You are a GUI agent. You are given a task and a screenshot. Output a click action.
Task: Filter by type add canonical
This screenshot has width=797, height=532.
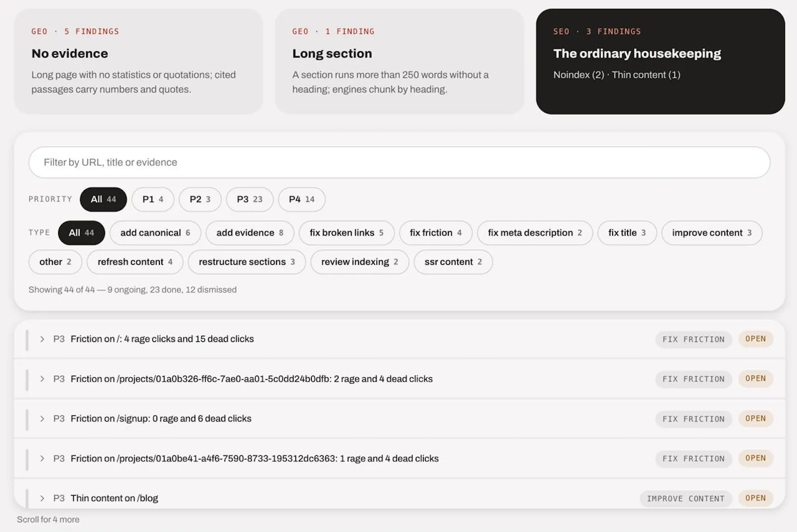pyautogui.click(x=155, y=232)
